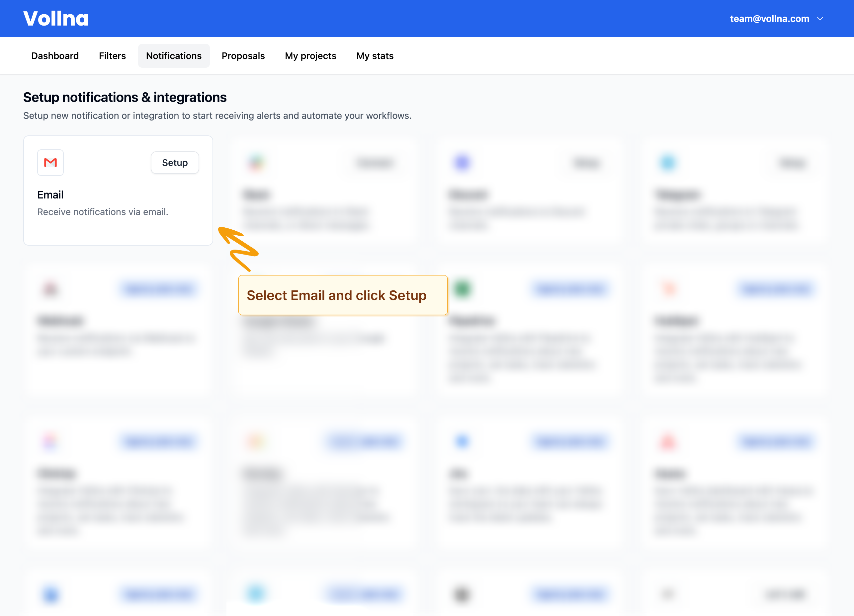The height and width of the screenshot is (616, 854).
Task: Open the team@vollna.com account menu
Action: pyautogui.click(x=769, y=19)
